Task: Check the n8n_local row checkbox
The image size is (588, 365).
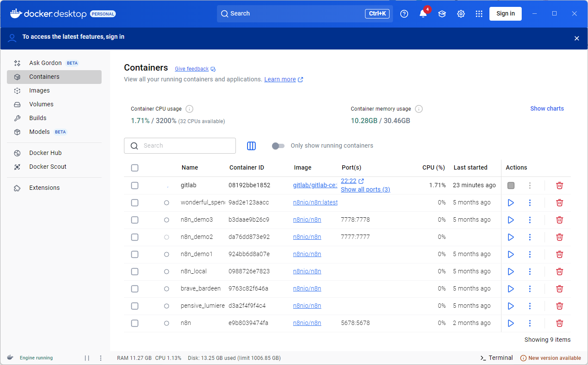Action: pos(135,272)
